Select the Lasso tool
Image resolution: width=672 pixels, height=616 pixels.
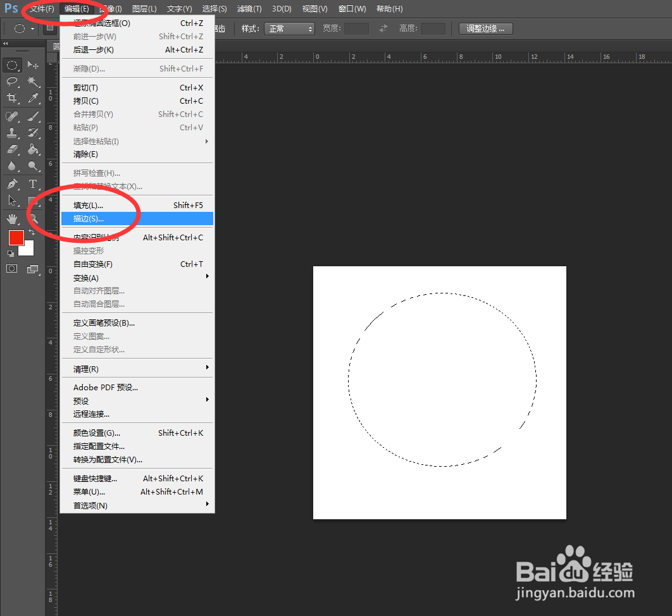coord(12,82)
